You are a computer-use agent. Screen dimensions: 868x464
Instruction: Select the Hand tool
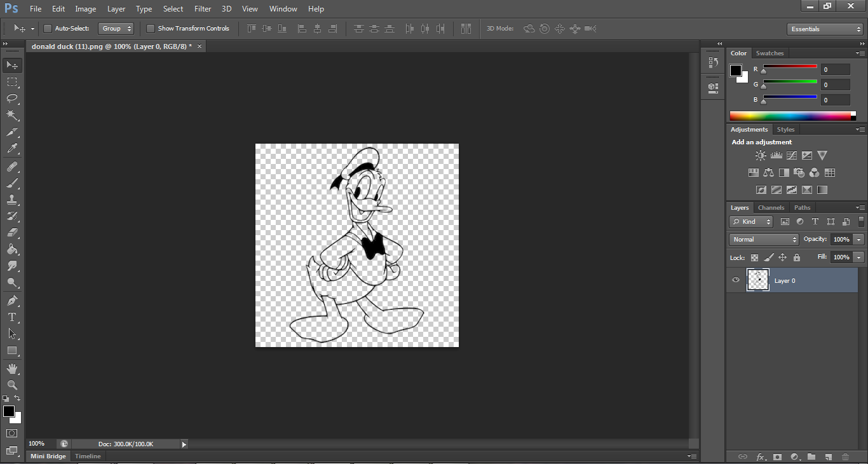coord(12,369)
